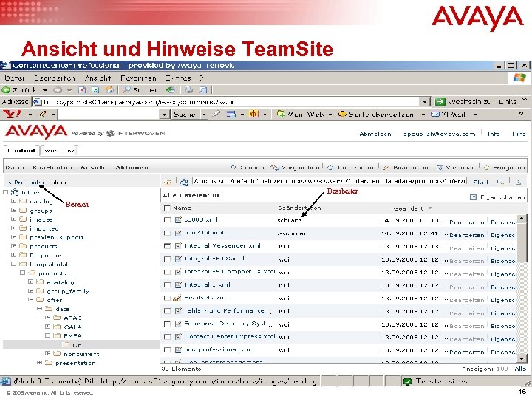This screenshot has width=532, height=399.
Task: Click the file list scrollbar down arrow
Action: pos(522,358)
